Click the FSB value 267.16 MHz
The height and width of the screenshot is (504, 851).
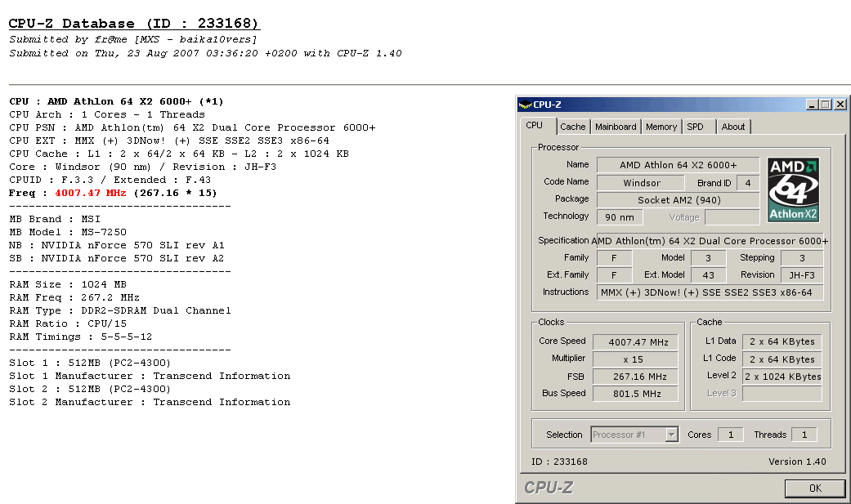635,377
